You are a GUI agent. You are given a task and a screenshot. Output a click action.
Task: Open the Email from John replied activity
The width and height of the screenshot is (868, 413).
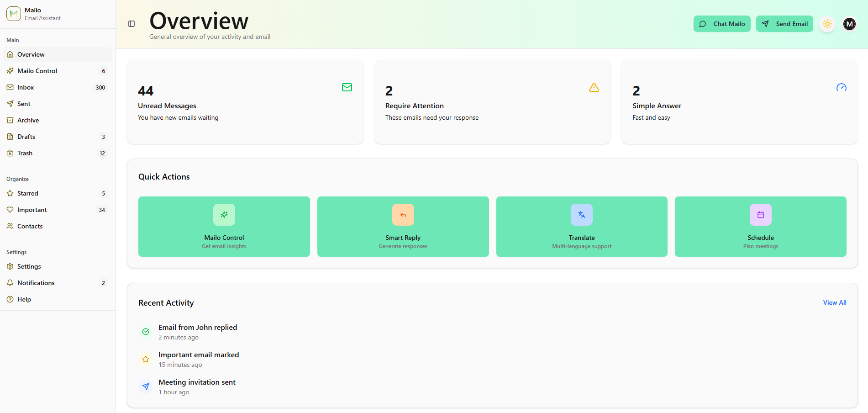click(197, 327)
